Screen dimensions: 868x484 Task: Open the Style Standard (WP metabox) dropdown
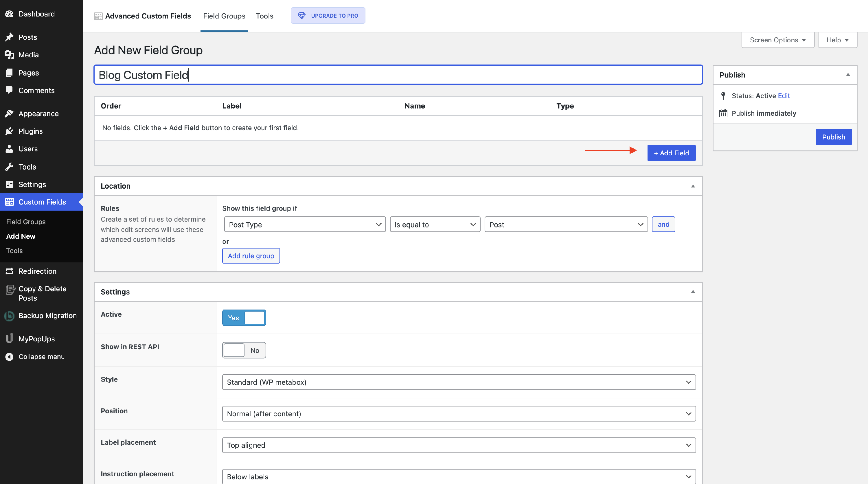pyautogui.click(x=459, y=382)
